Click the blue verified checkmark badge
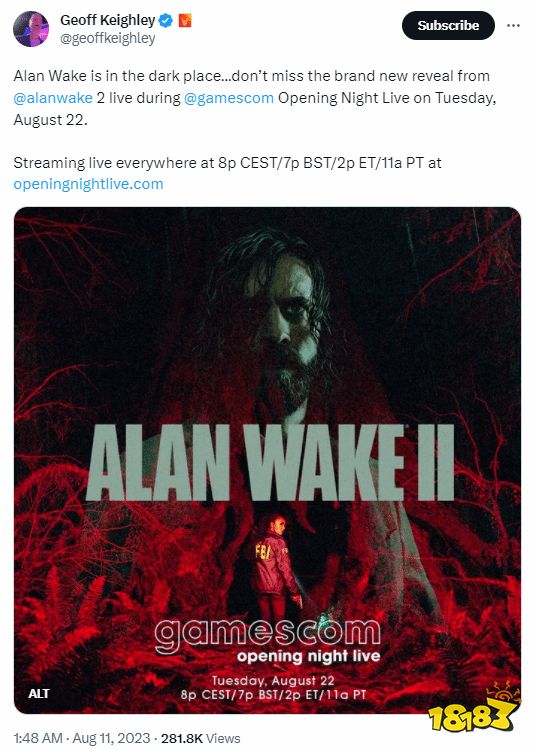The image size is (534, 749). click(165, 21)
